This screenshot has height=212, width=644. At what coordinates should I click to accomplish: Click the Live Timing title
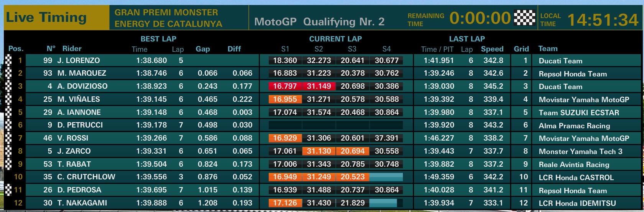click(46, 17)
